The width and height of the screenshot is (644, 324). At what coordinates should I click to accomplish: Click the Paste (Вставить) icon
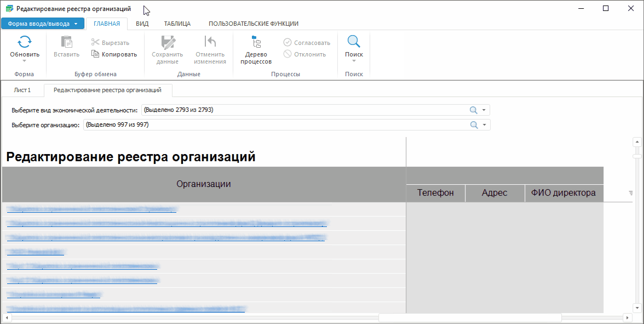[x=66, y=42]
